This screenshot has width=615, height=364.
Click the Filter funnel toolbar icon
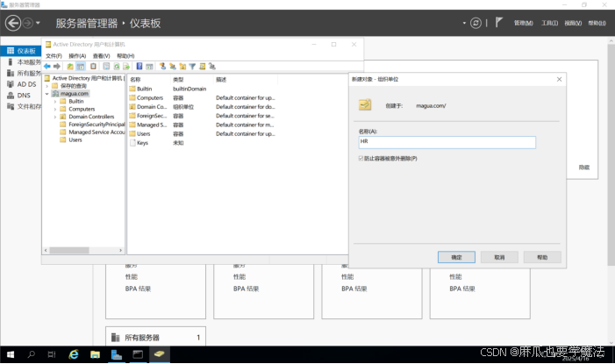[192, 67]
